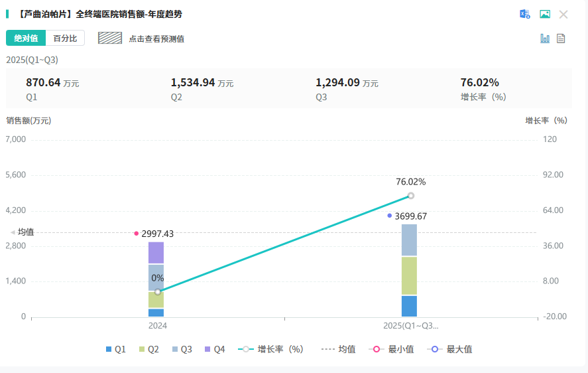Export chart data to Excel
The height and width of the screenshot is (373, 588).
[x=524, y=15]
